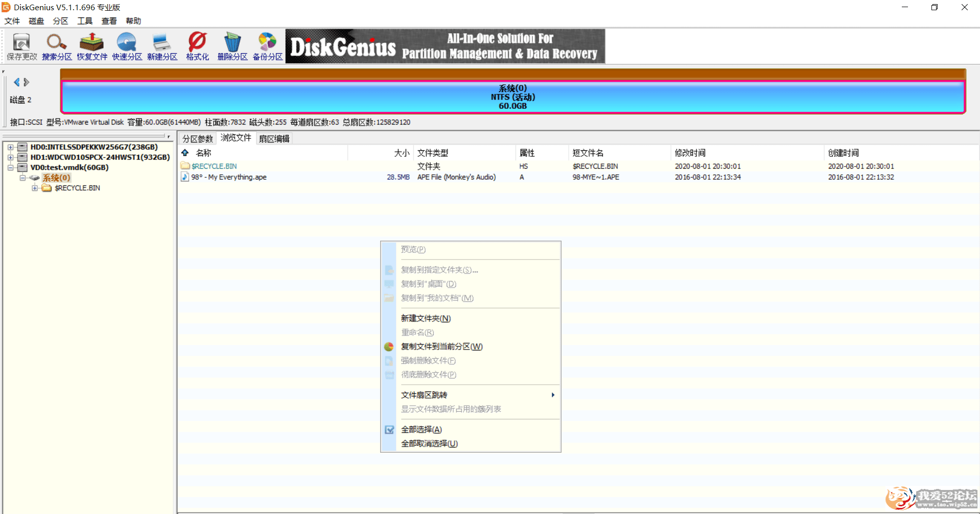Click the up-directory arrow icon in file list
Viewport: 980px width, 514px height.
click(185, 153)
